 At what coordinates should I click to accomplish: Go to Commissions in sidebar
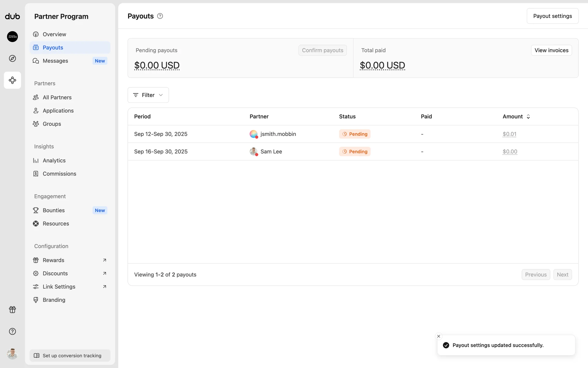tap(59, 174)
